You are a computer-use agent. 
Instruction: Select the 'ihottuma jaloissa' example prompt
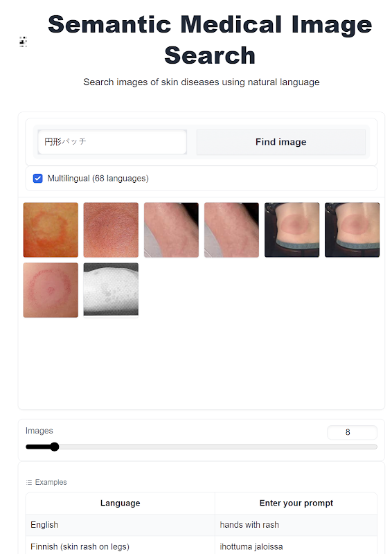[x=251, y=546]
